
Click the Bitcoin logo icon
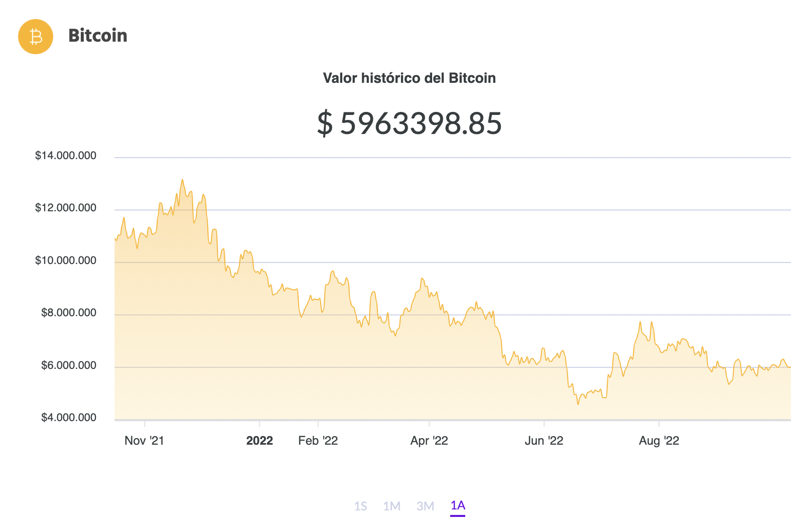pyautogui.click(x=35, y=36)
